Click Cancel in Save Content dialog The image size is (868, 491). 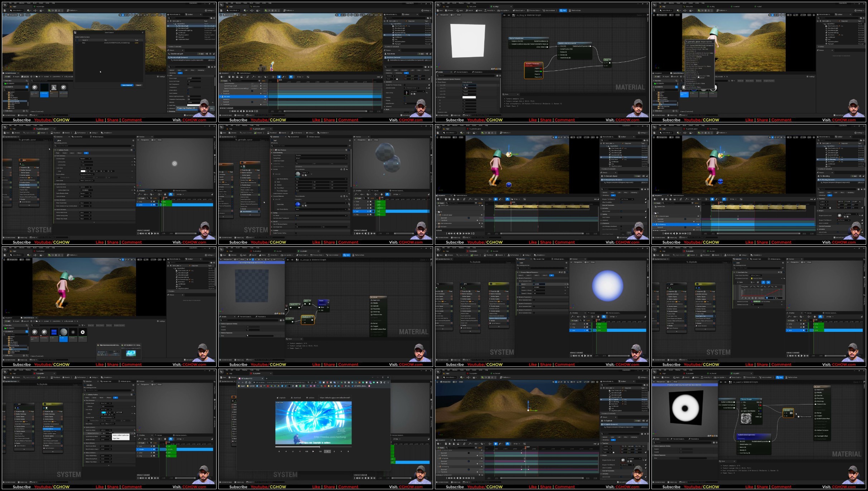139,85
